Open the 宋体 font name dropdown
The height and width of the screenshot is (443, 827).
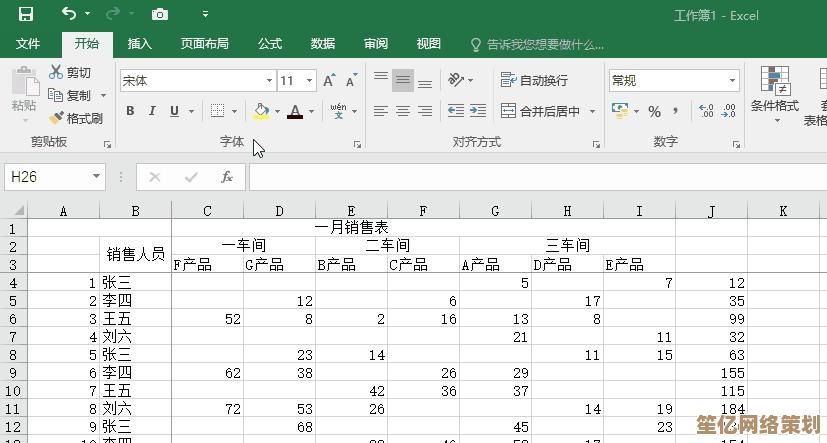(269, 81)
